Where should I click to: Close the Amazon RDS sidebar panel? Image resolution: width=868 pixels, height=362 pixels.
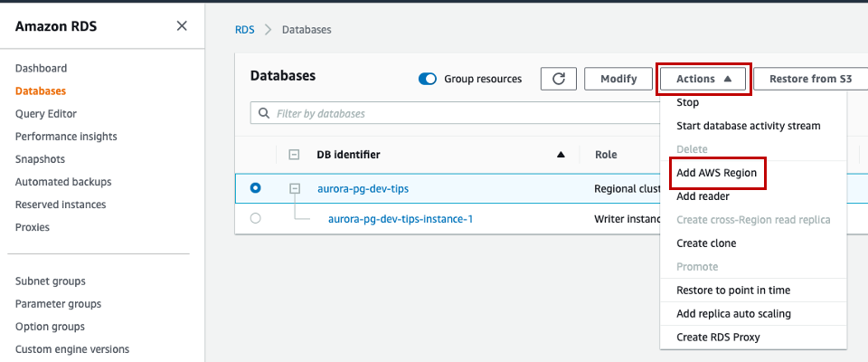(x=182, y=25)
